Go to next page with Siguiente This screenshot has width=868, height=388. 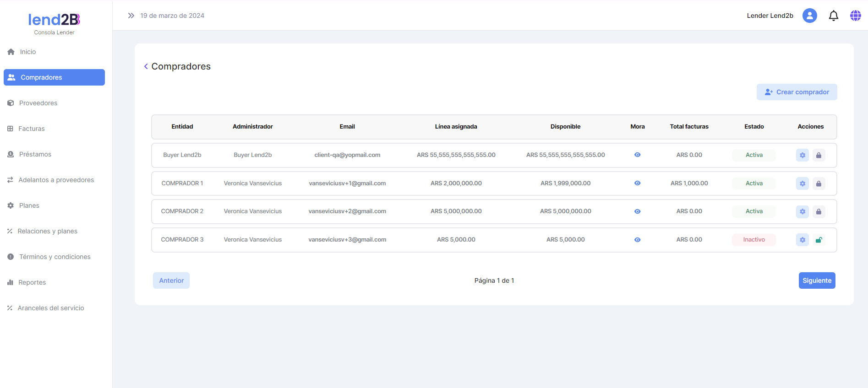point(817,280)
